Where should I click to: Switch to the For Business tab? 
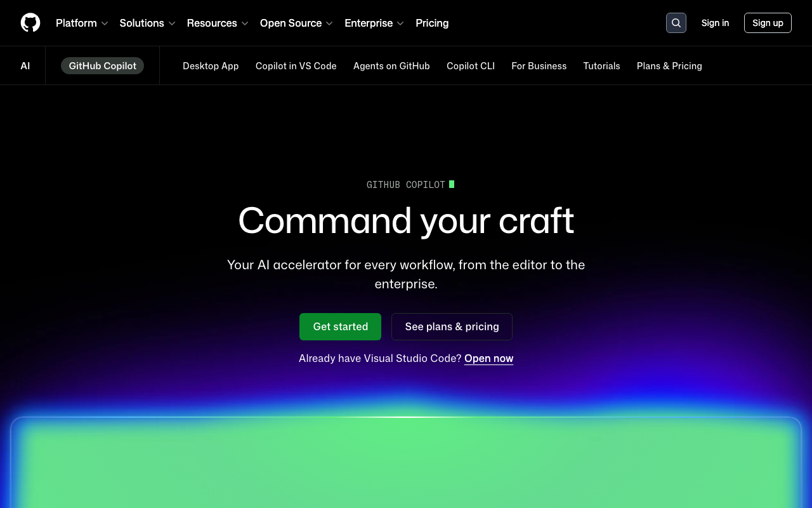(x=539, y=66)
